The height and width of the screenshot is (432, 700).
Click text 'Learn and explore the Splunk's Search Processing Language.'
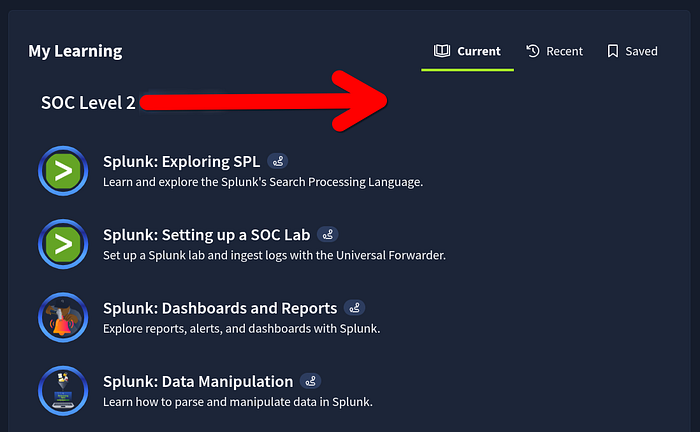263,182
